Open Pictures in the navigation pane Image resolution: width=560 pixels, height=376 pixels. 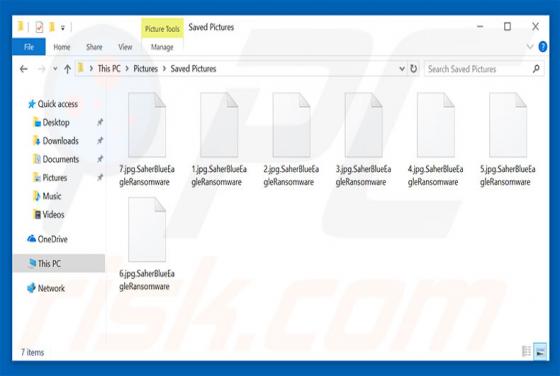pos(50,177)
